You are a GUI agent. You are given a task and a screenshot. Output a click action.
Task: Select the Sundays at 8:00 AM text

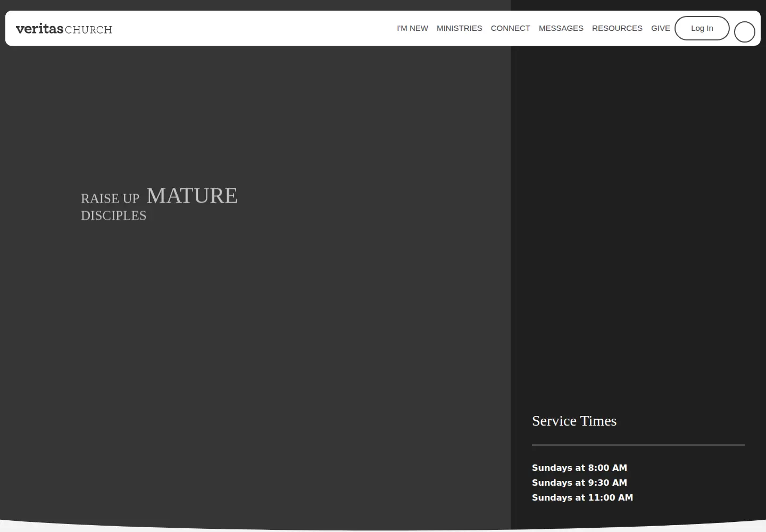[x=579, y=468]
